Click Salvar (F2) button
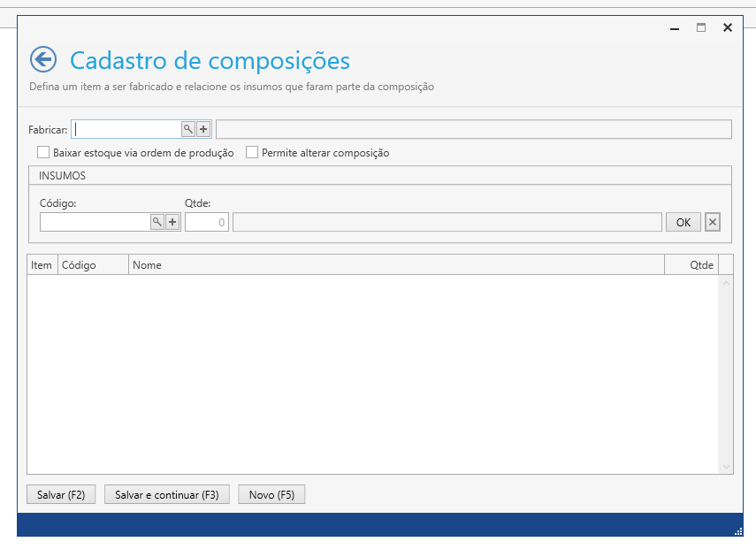This screenshot has width=756, height=557. 61,495
